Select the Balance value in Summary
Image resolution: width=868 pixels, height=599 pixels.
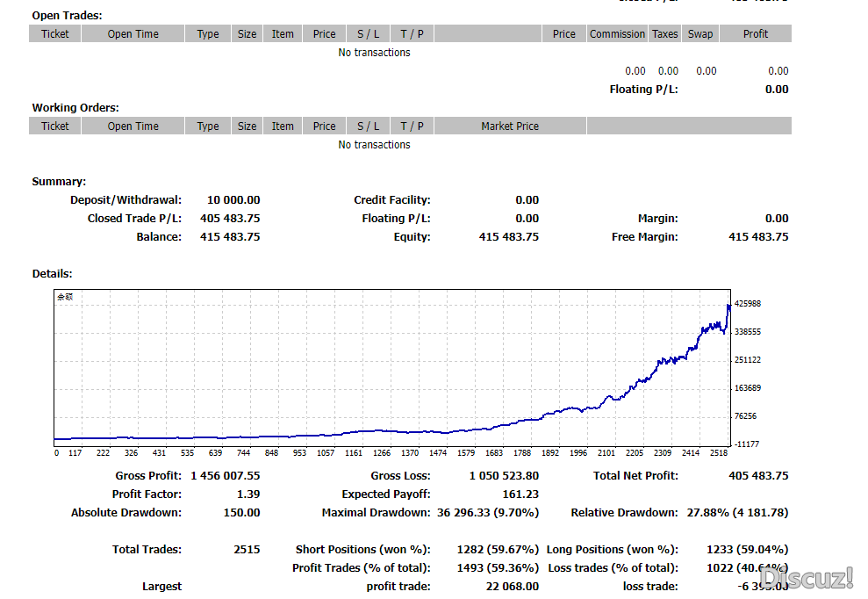point(230,236)
